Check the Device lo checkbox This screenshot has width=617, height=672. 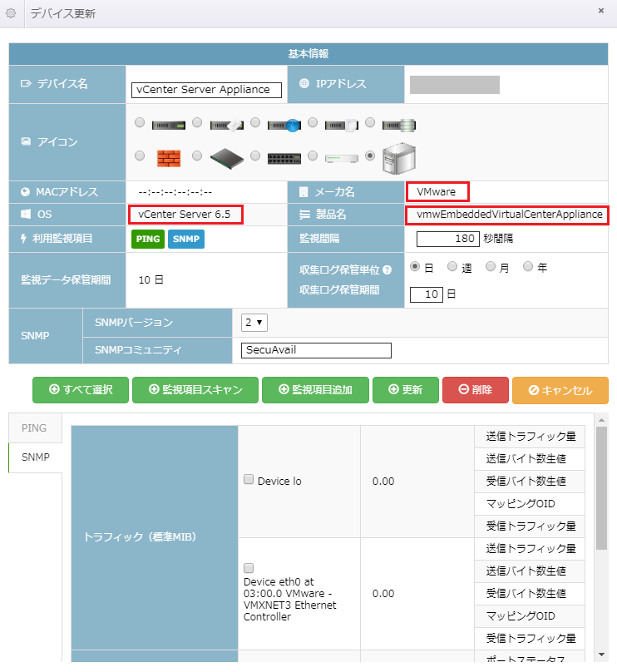(249, 479)
